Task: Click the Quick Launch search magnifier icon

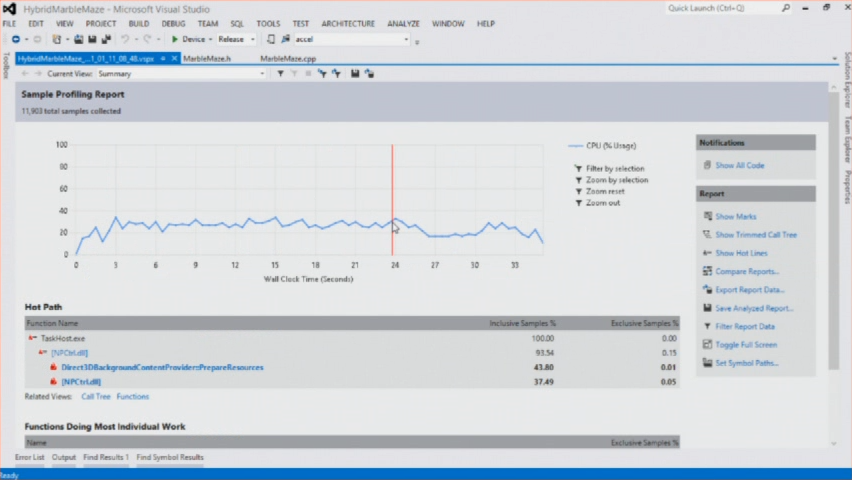Action: pos(786,8)
